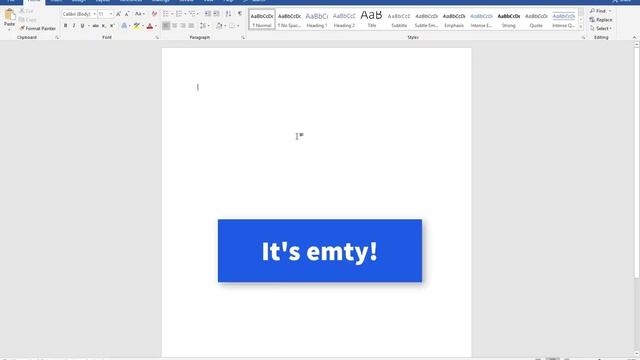Apply Bold formatting
This screenshot has width=640, height=360.
pyautogui.click(x=65, y=26)
